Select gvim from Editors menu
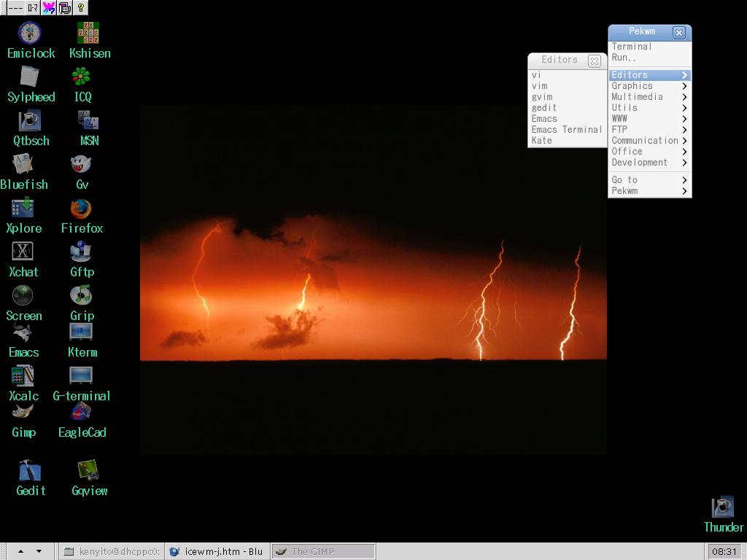The height and width of the screenshot is (560, 747). [542, 97]
